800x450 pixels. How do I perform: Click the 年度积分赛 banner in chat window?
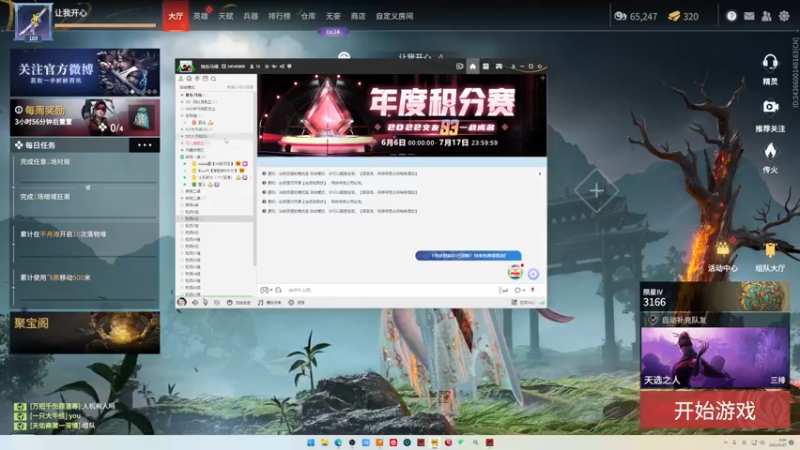[402, 115]
